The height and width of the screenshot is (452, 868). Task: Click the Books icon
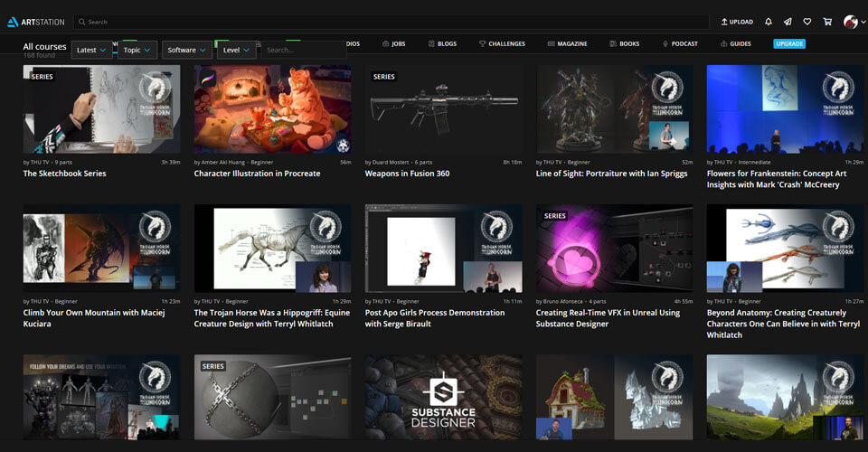[x=613, y=43]
